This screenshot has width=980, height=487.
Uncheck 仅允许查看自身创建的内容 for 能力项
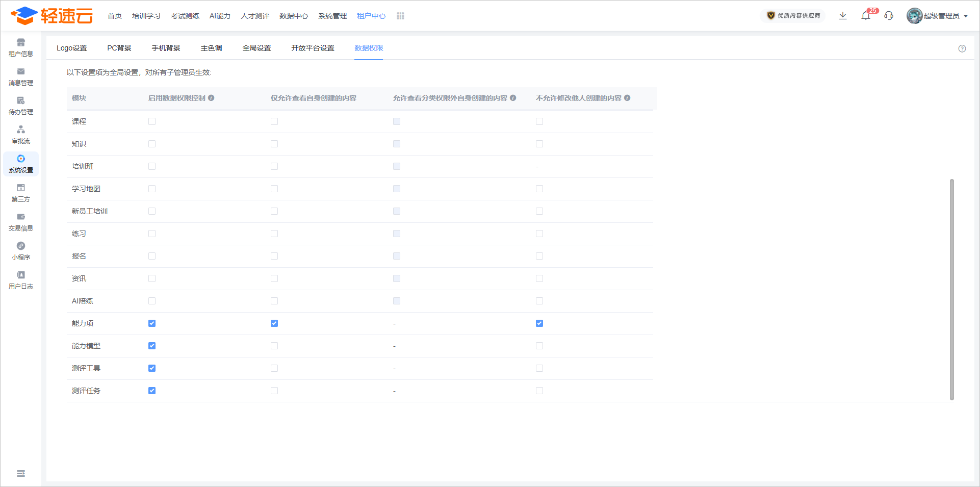274,323
